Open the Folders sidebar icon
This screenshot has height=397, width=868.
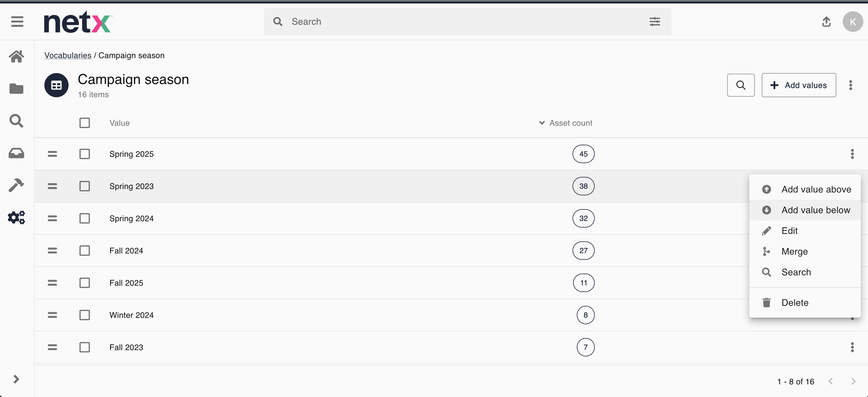tap(16, 89)
